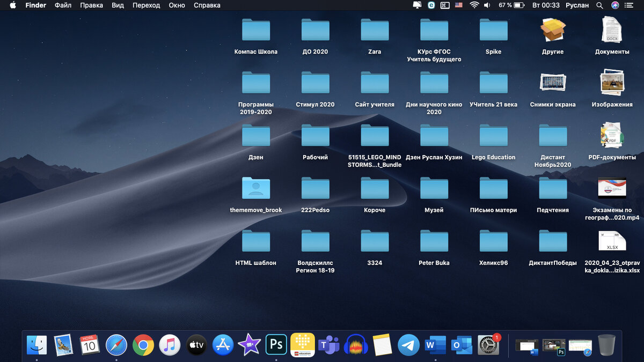This screenshot has width=644, height=362.
Task: Restore the minimized Word window in the Dock
Action: coord(526,346)
